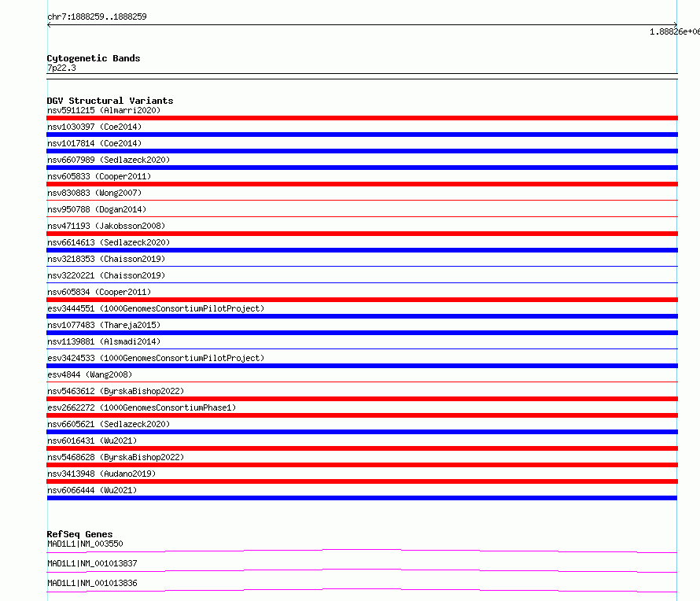This screenshot has width=700, height=601.
Task: Select esv3424533 1000Genomes Pilot label
Action: 156,358
